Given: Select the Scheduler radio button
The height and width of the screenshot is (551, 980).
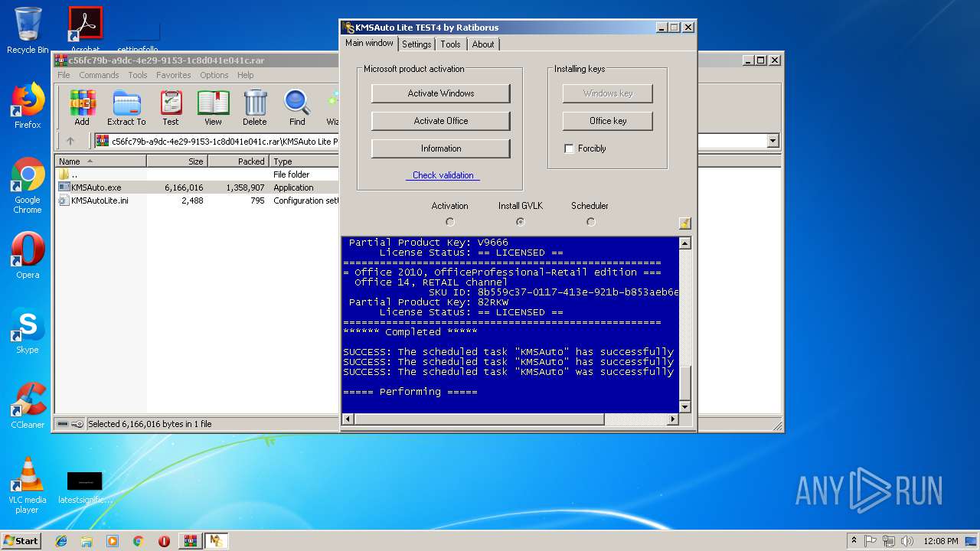Looking at the screenshot, I should (590, 222).
